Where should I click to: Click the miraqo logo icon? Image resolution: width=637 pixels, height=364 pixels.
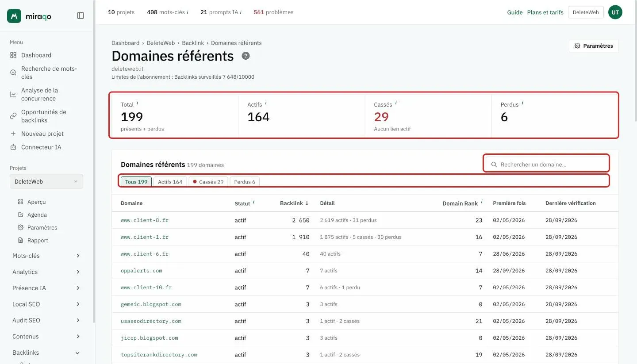tap(15, 16)
